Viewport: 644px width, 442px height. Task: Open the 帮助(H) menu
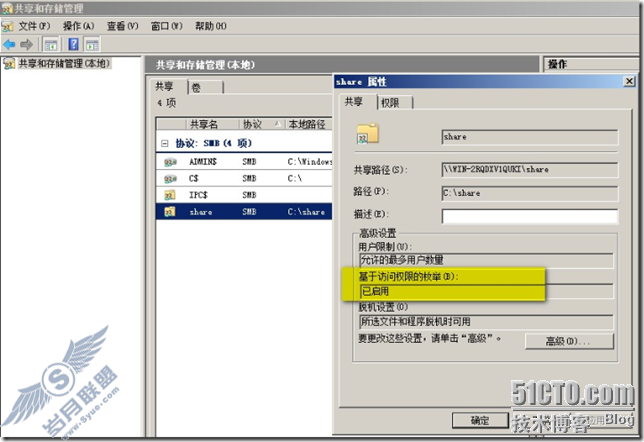211,26
